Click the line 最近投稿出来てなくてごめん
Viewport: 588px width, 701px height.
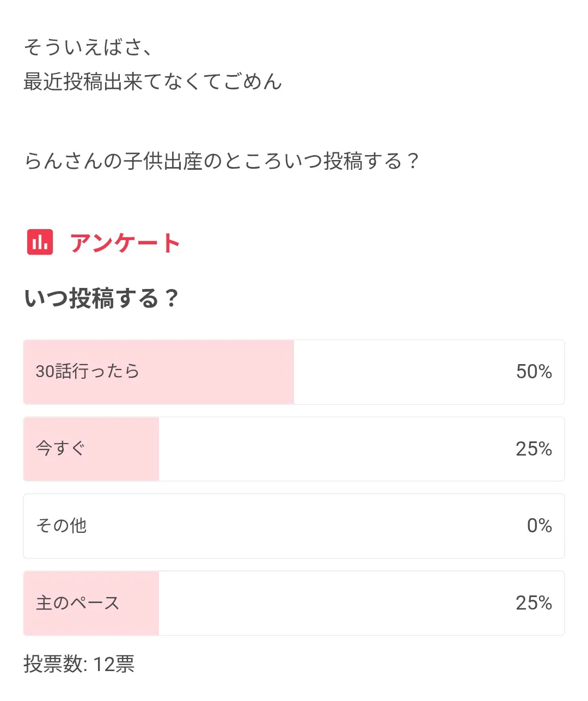tap(152, 82)
